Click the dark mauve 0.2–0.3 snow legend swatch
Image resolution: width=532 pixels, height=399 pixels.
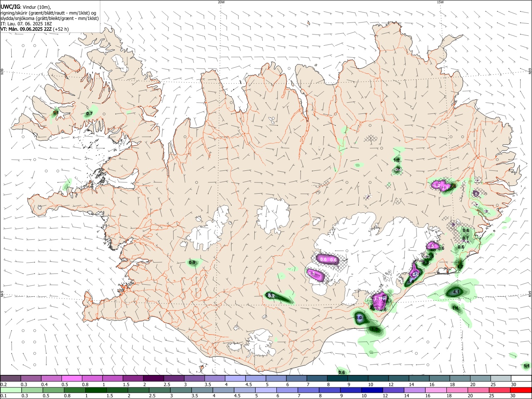point(11,379)
